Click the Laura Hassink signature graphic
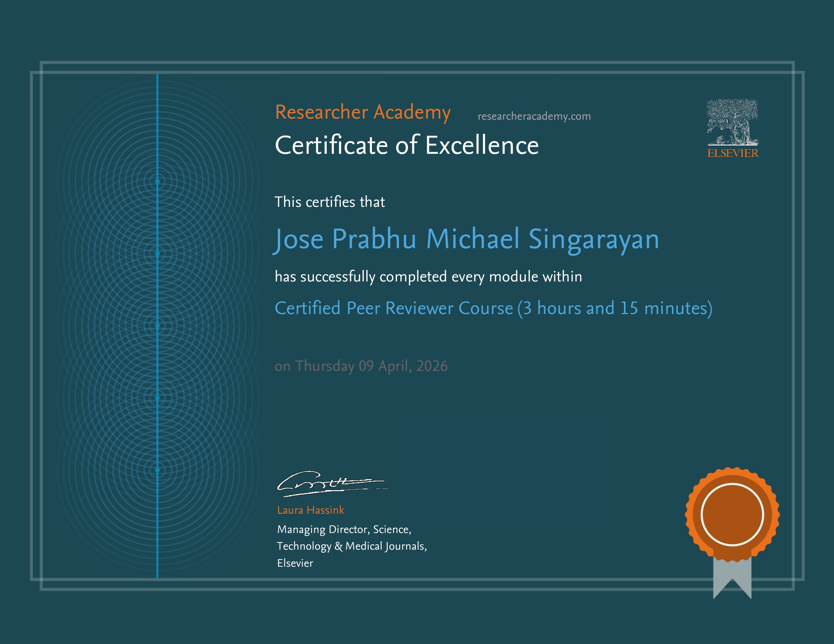This screenshot has width=834, height=644. [x=332, y=484]
